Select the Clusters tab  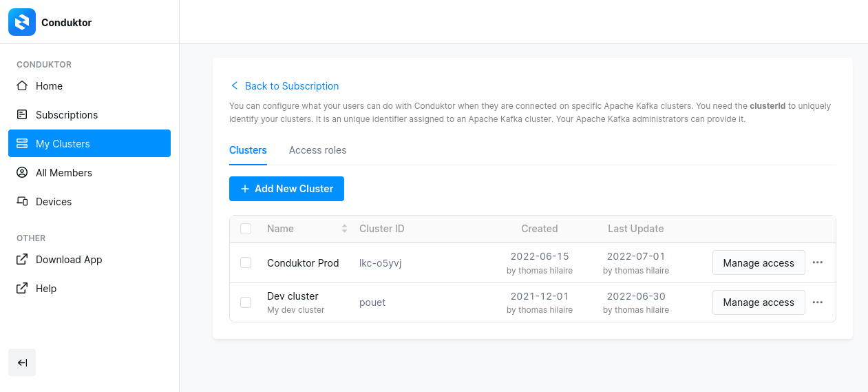click(248, 150)
